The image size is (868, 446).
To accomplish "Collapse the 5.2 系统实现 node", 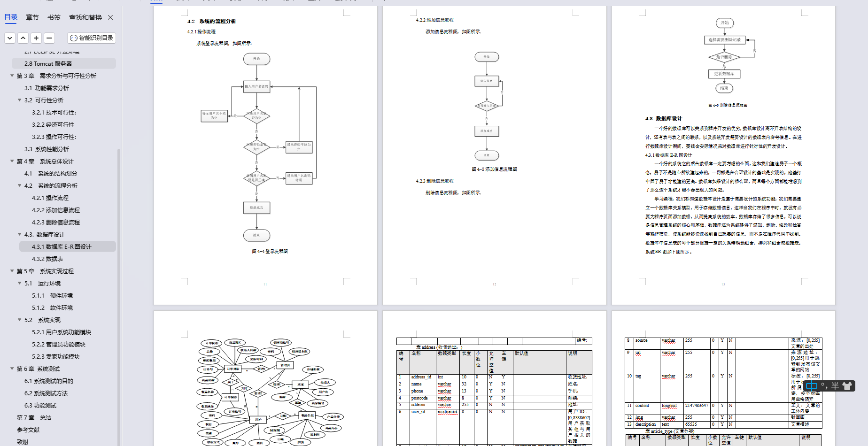I will coord(20,320).
